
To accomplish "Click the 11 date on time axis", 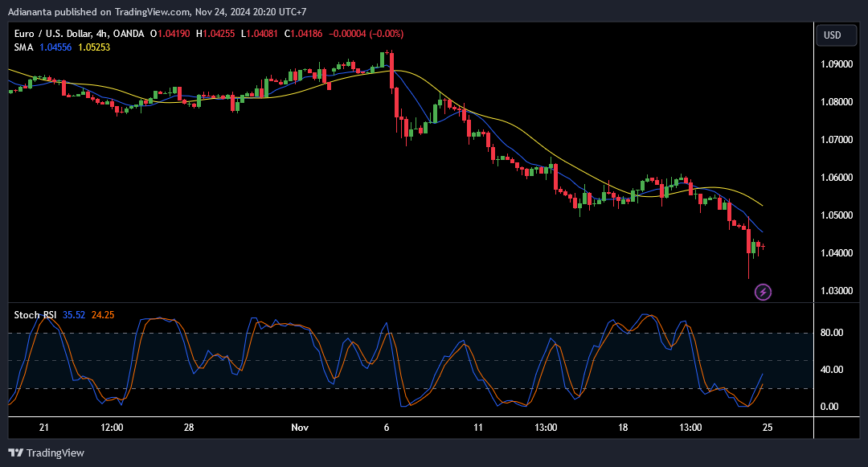I will [x=477, y=427].
